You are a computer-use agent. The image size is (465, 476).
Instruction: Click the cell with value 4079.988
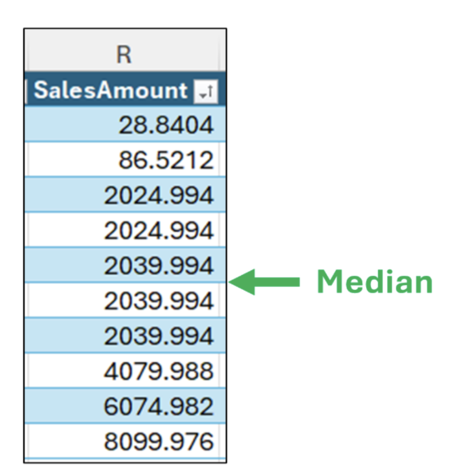coord(158,372)
